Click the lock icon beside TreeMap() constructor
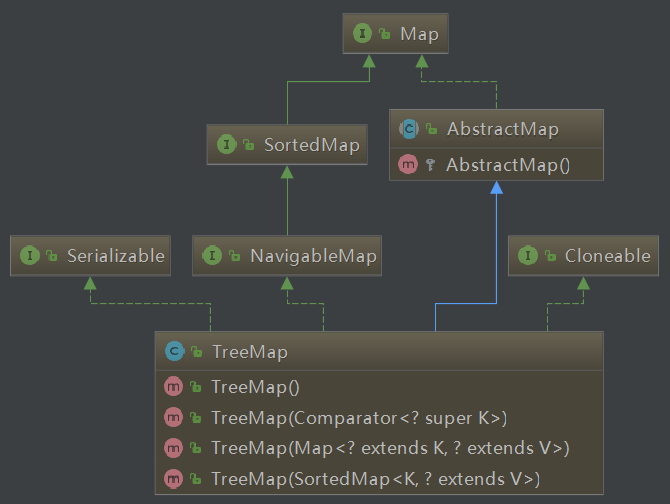Image resolution: width=670 pixels, height=504 pixels. (x=196, y=387)
